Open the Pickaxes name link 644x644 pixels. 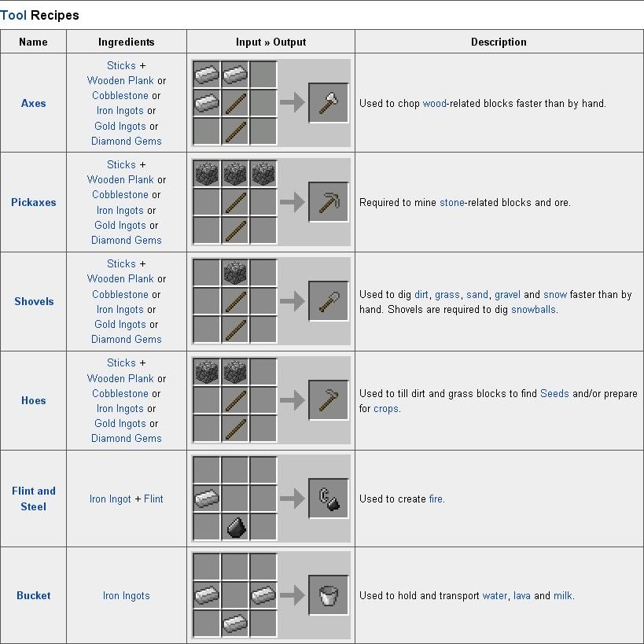[x=33, y=202]
